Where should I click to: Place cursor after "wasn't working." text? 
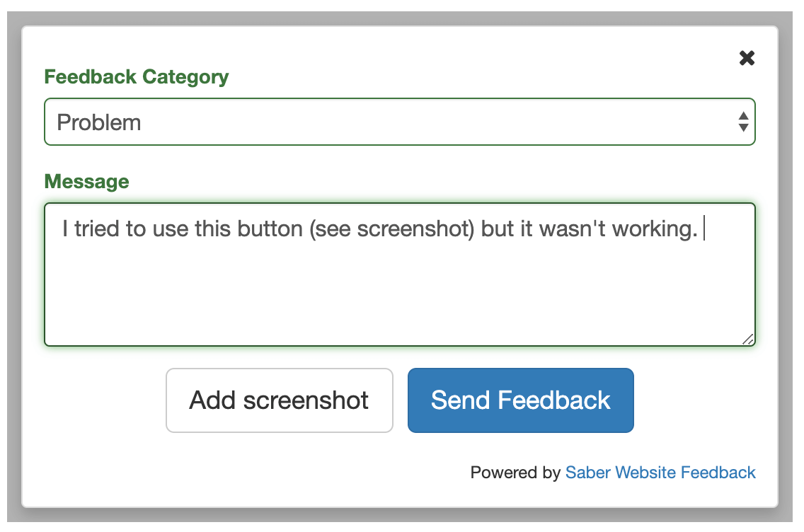click(x=701, y=229)
